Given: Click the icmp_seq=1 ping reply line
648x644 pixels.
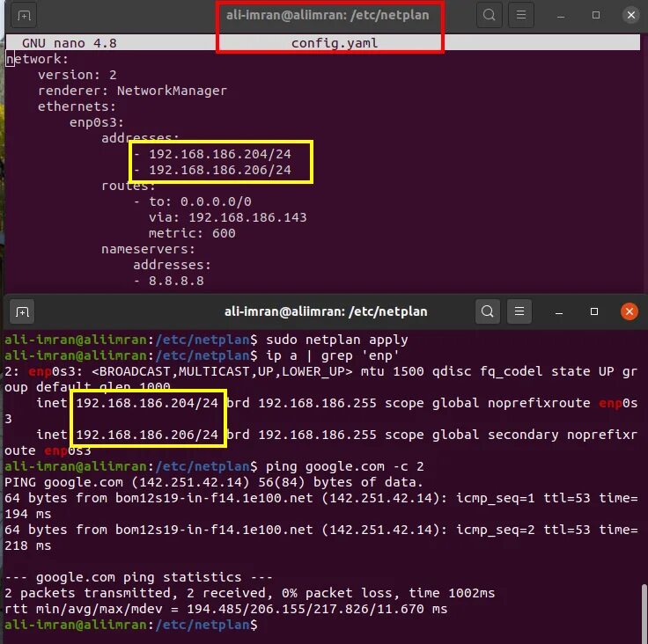Looking at the screenshot, I should [321, 506].
